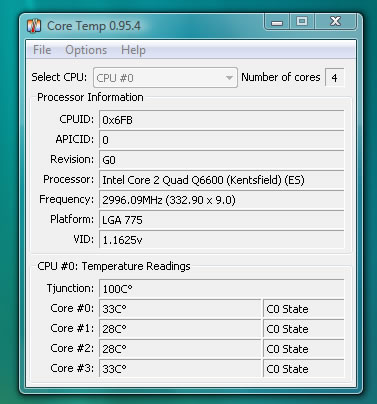Expand the Select CPU dropdown arrow
The width and height of the screenshot is (377, 404).
click(x=229, y=78)
